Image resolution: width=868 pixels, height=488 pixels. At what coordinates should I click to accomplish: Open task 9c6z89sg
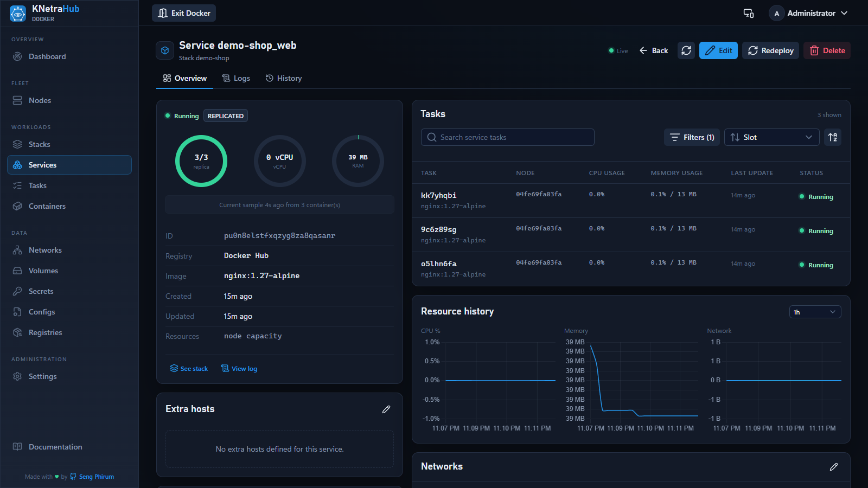[438, 229]
